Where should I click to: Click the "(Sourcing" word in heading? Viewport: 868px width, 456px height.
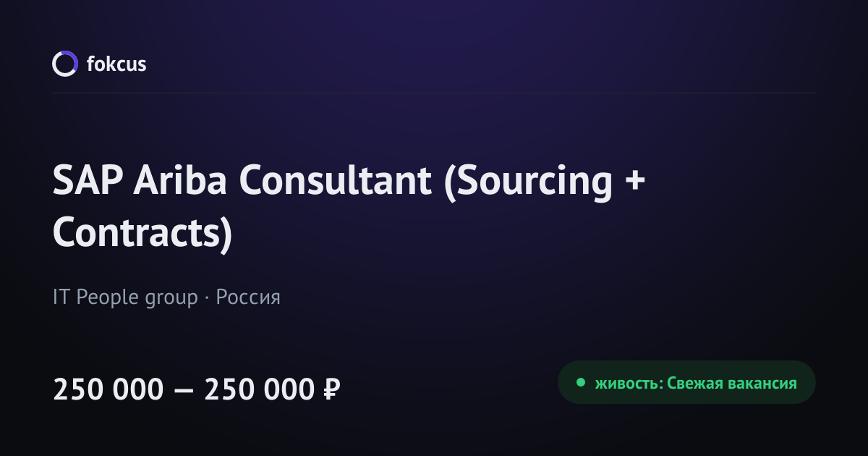(x=527, y=183)
